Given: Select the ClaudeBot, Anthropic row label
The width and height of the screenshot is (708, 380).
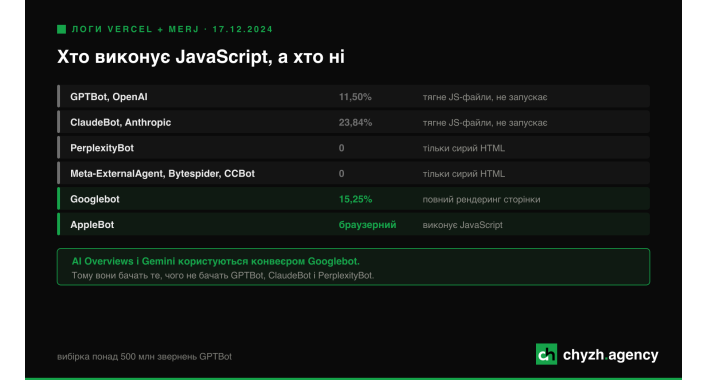Looking at the screenshot, I should click(x=121, y=122).
